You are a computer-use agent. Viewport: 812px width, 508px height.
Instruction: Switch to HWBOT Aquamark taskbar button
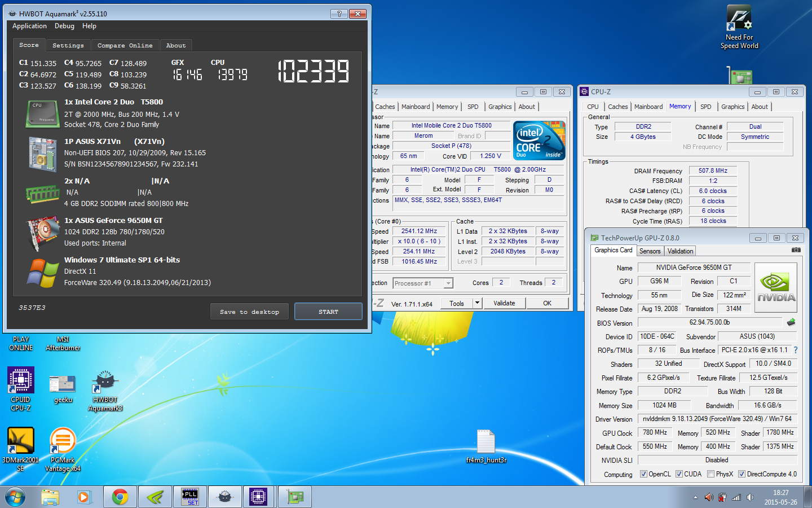coord(224,497)
